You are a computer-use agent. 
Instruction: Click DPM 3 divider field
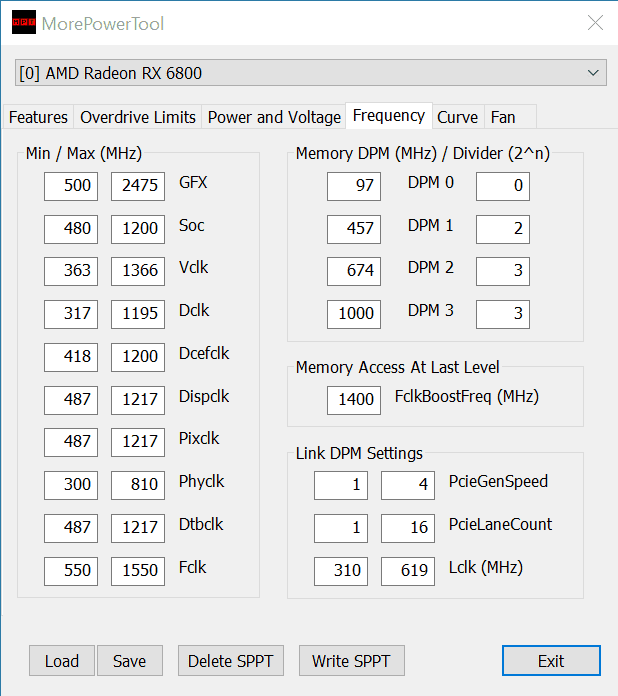[503, 314]
